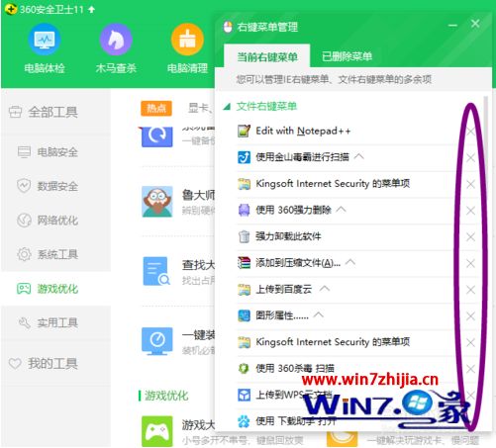
Task: Select Edit with Notepad++ entry text
Action: coord(303,131)
